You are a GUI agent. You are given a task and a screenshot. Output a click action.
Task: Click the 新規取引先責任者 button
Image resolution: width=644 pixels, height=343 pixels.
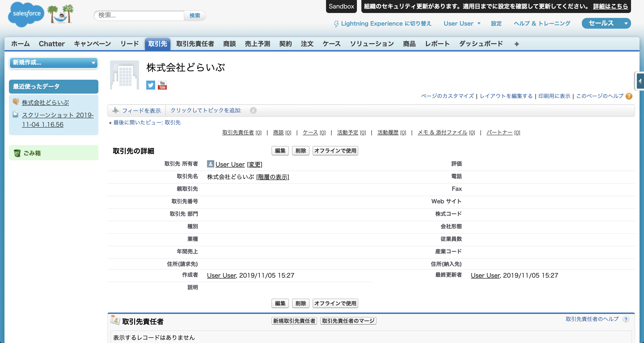[294, 321]
